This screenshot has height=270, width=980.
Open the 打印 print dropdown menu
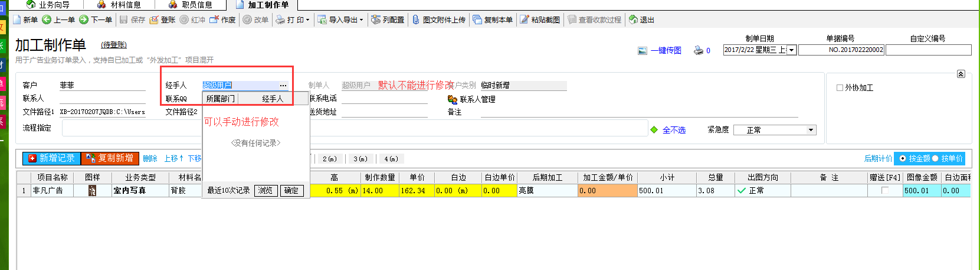point(307,20)
